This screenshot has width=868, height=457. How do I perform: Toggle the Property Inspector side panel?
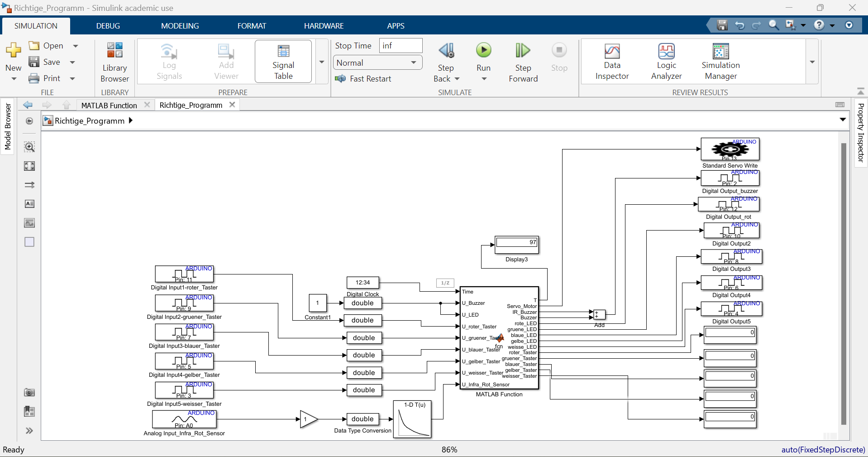(860, 132)
